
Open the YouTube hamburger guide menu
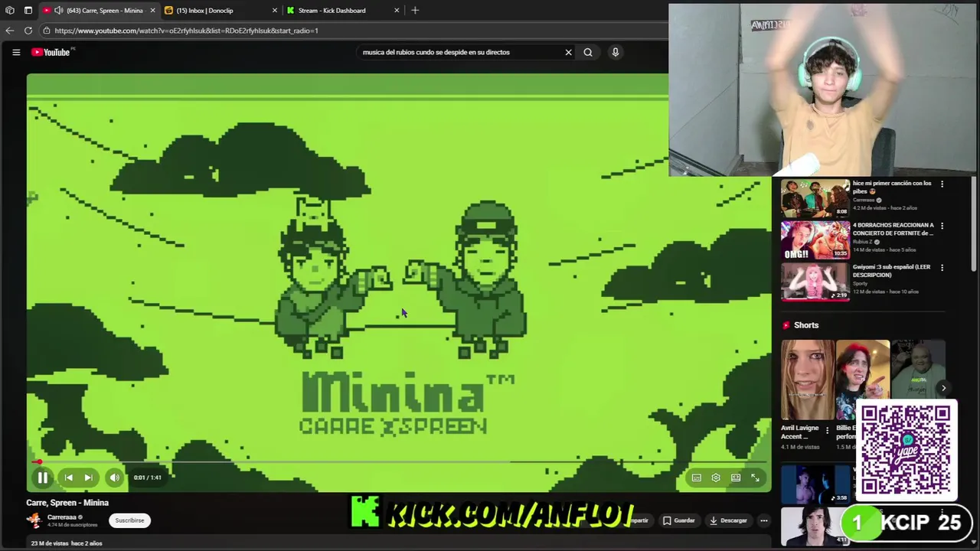[16, 52]
